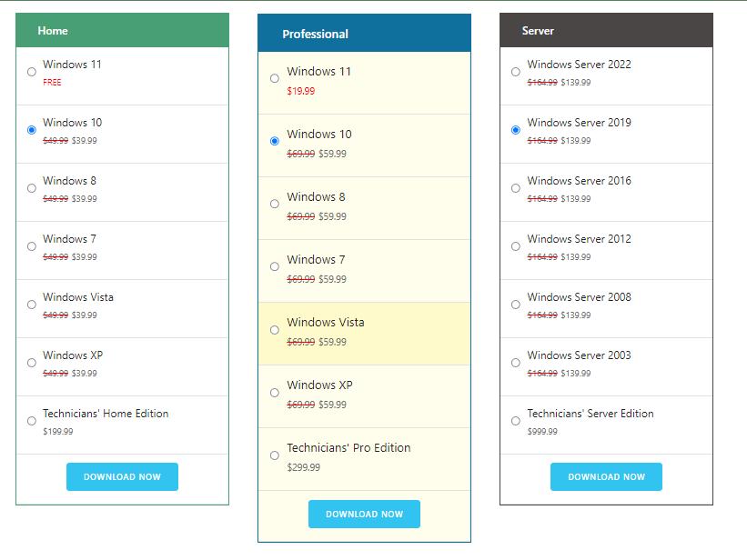Choose Windows 8 under Professional
This screenshot has width=747, height=560.
275,204
